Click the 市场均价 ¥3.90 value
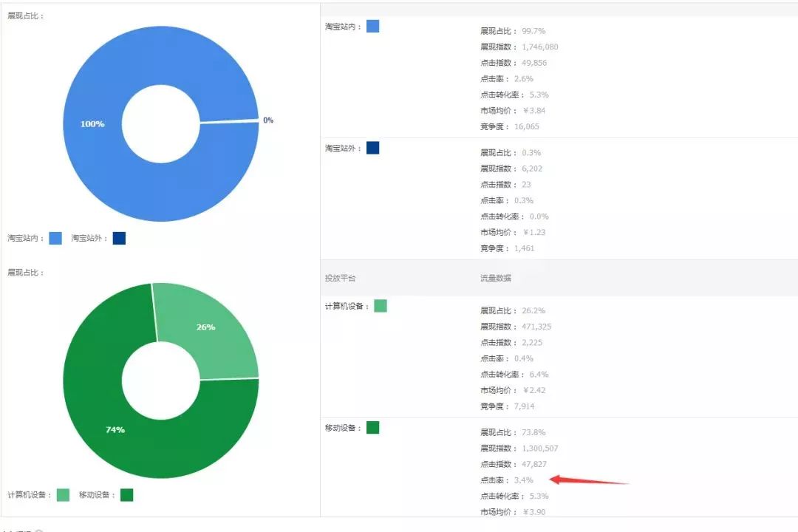Image resolution: width=798 pixels, height=532 pixels. (534, 511)
